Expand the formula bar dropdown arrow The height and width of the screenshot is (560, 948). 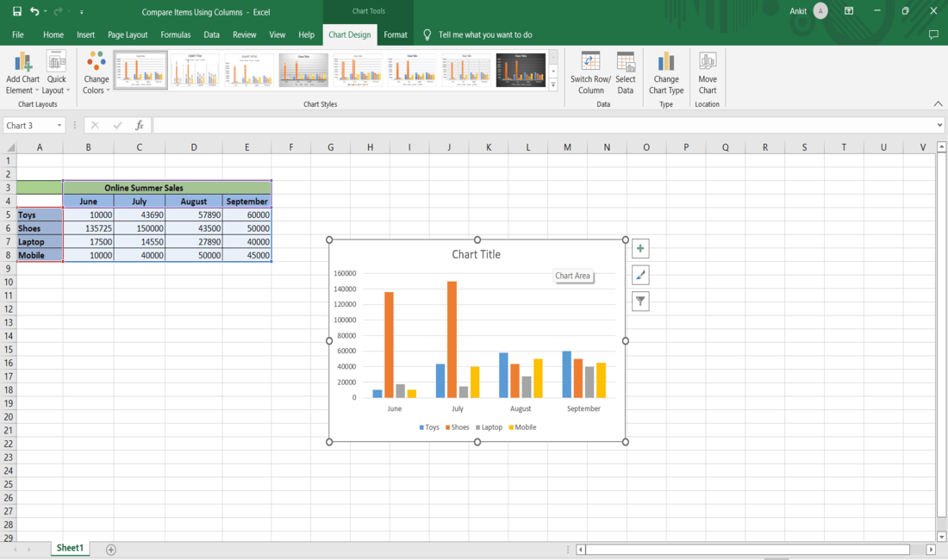[x=940, y=125]
